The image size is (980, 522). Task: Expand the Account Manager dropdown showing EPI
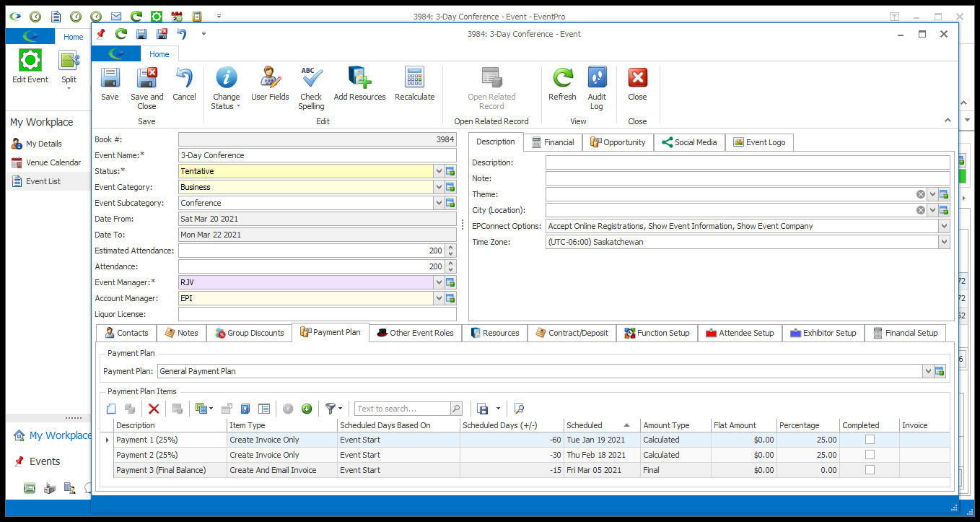(x=438, y=298)
